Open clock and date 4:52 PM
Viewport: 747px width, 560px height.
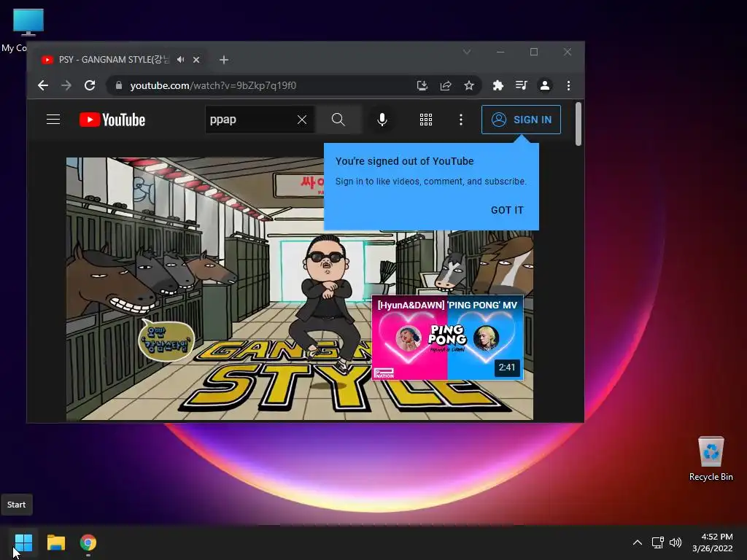(712, 542)
